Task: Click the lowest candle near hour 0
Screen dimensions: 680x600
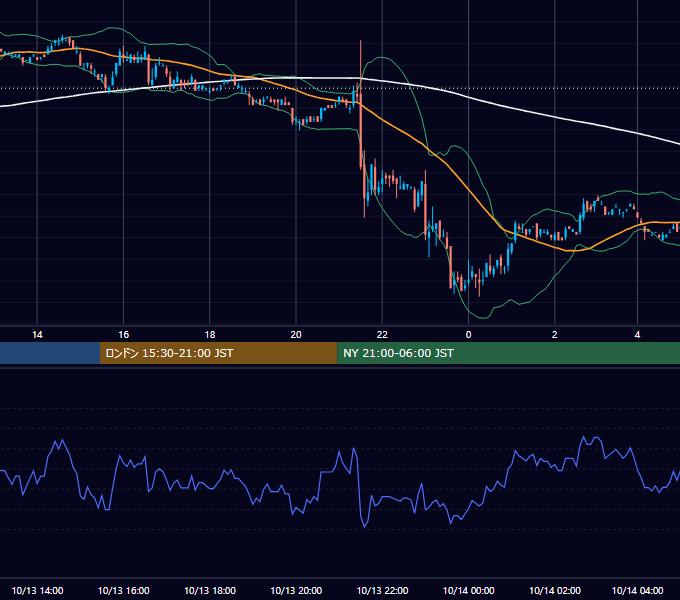Action: (479, 284)
